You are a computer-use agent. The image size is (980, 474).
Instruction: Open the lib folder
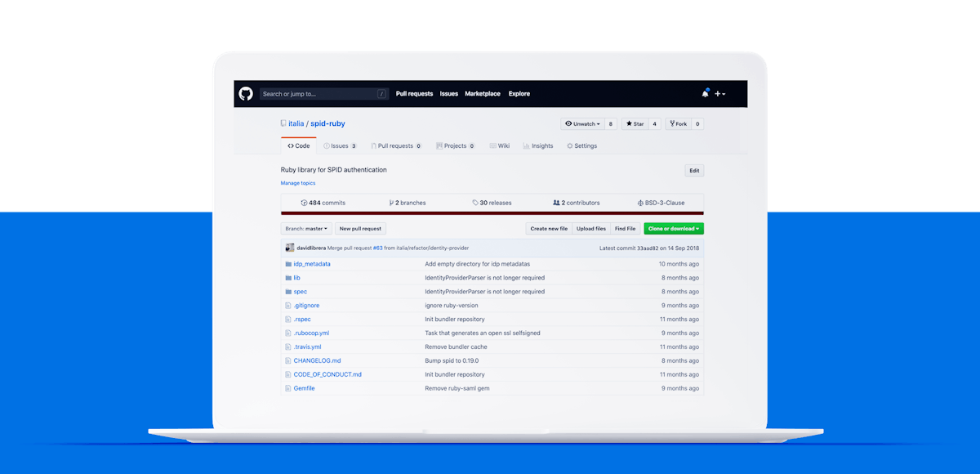click(297, 278)
